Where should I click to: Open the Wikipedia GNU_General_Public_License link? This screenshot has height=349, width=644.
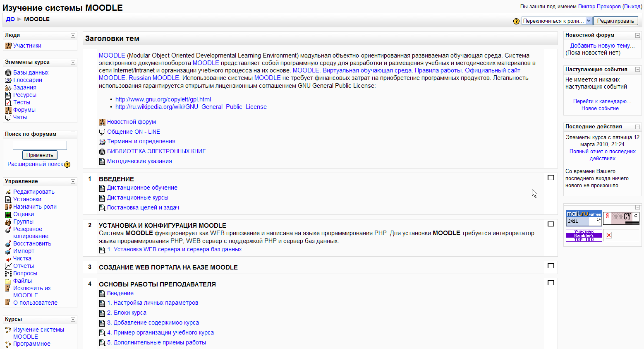[191, 107]
